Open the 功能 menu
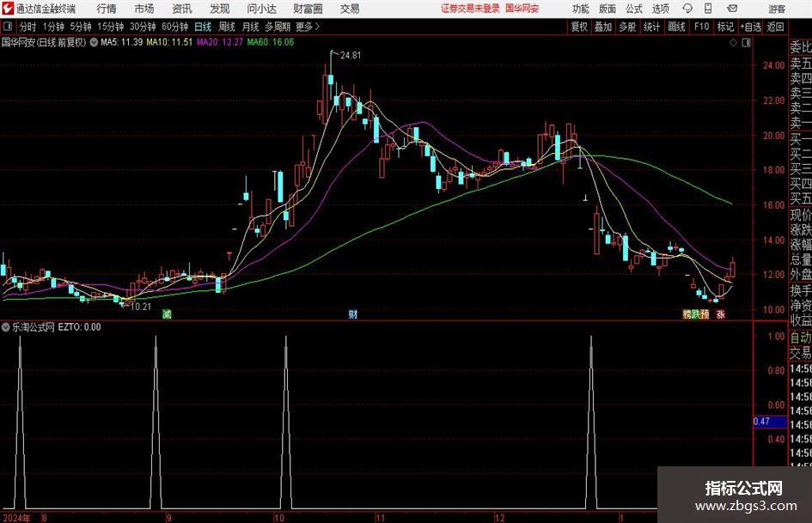 (581, 9)
